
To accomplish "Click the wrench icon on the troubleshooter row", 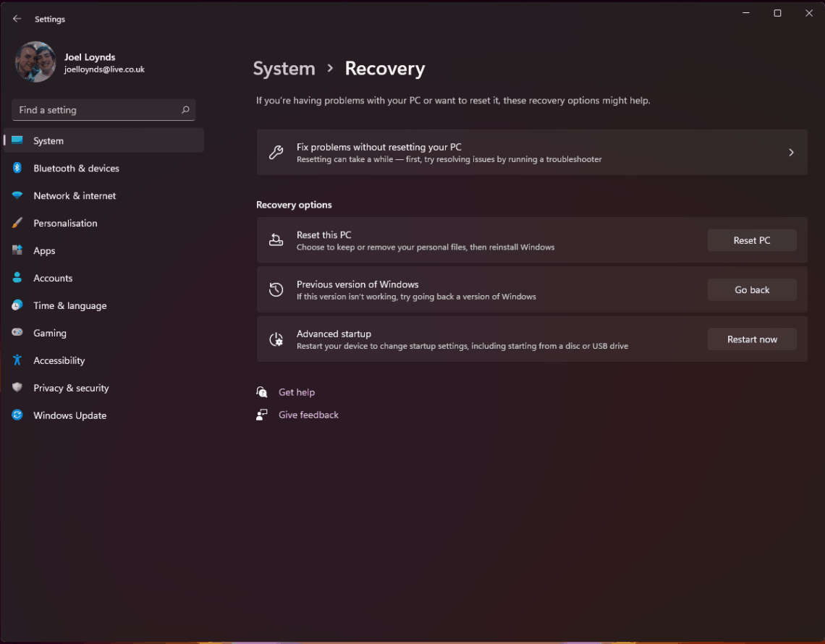I will pos(276,152).
